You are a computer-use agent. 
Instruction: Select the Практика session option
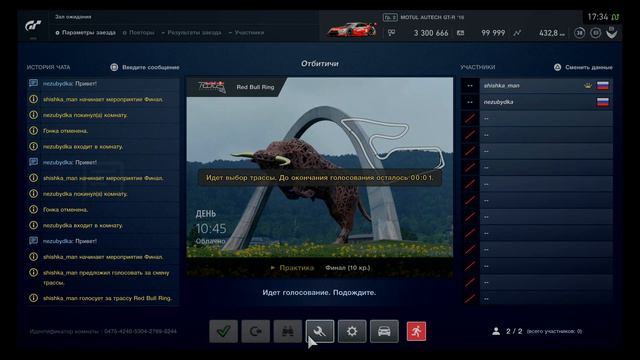(292, 268)
